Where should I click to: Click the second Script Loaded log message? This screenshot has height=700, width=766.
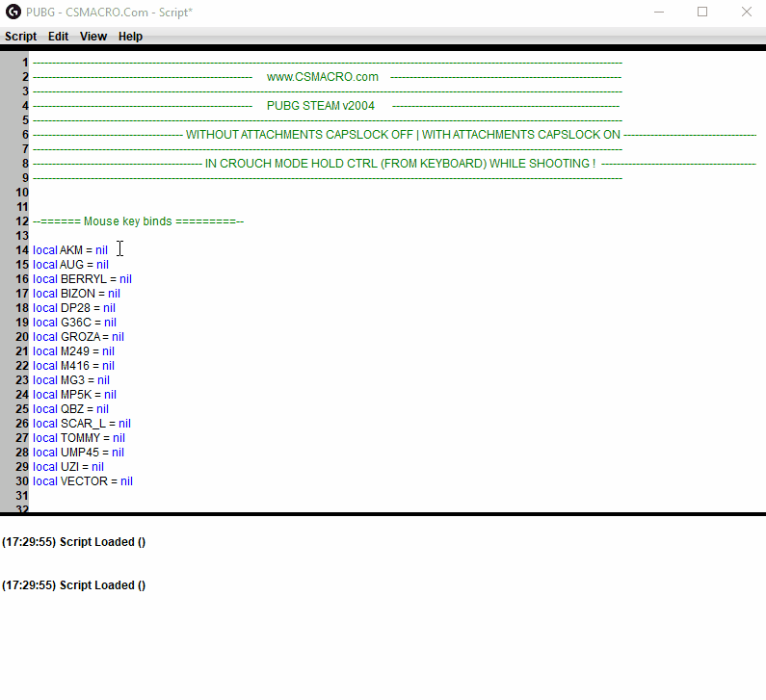74,585
